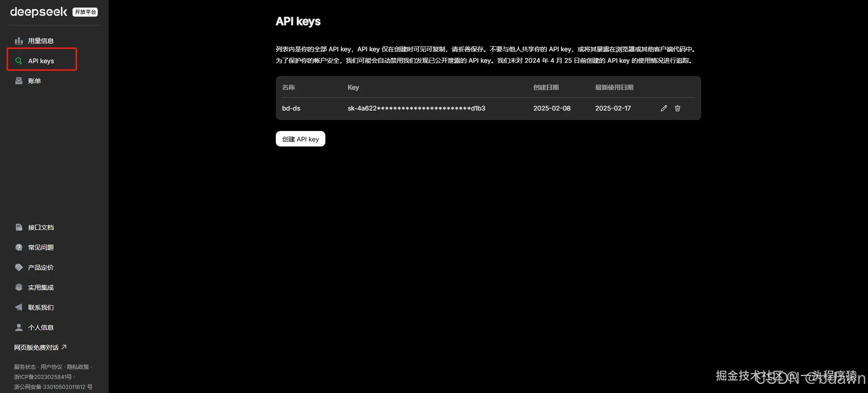Click the 创建日期 column header
Image resolution: width=868 pixels, height=393 pixels.
point(546,87)
